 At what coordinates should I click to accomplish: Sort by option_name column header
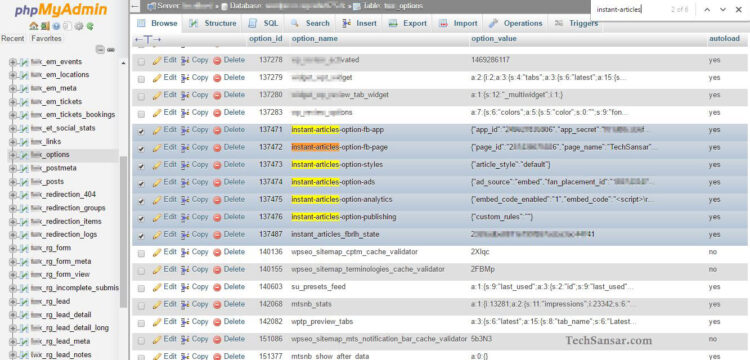(x=314, y=39)
